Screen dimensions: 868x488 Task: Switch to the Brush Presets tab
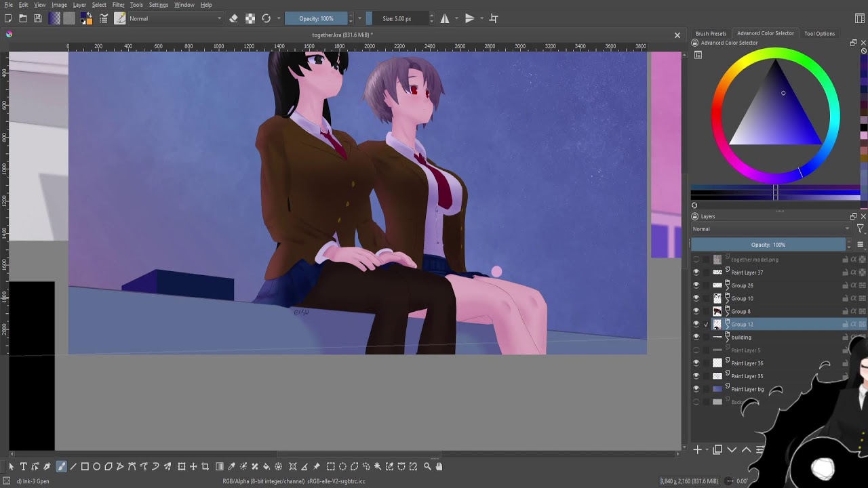coord(711,33)
